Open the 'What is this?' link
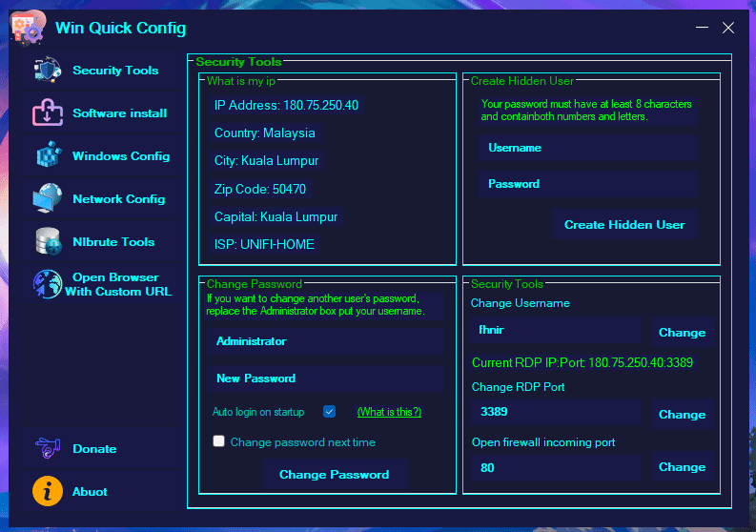Viewport: 756px width, 532px height. (389, 412)
